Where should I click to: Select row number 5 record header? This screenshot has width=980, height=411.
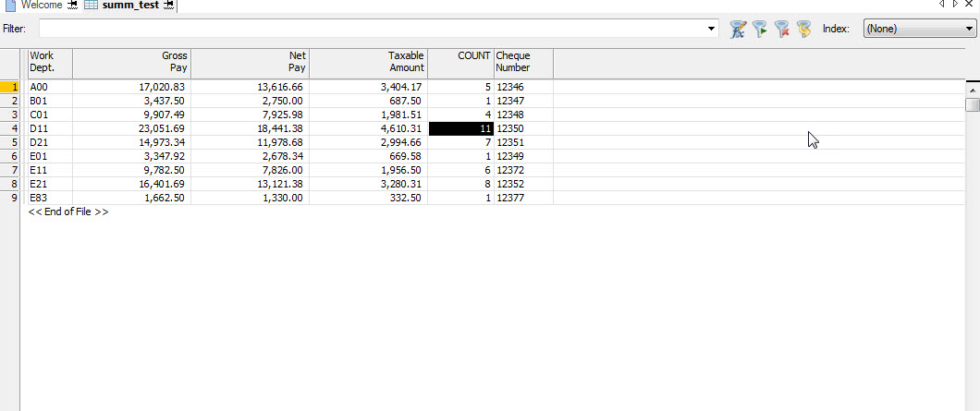coord(10,142)
